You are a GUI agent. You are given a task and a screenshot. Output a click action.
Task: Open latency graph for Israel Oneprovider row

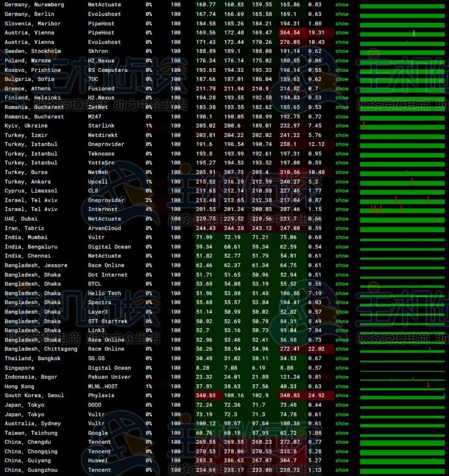coord(402,200)
